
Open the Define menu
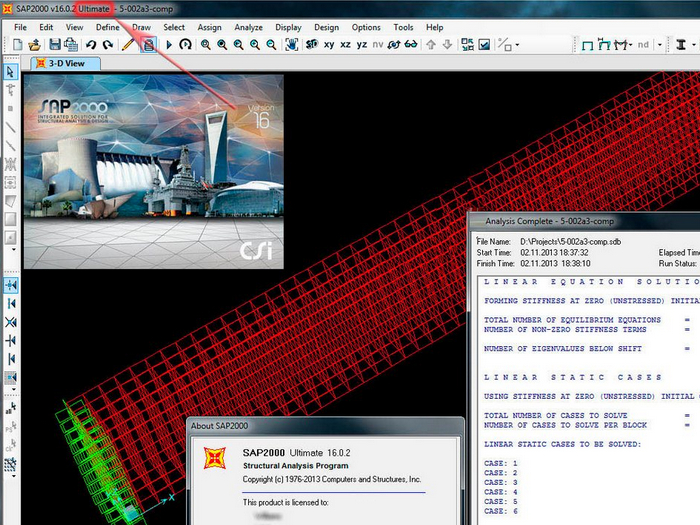[108, 27]
